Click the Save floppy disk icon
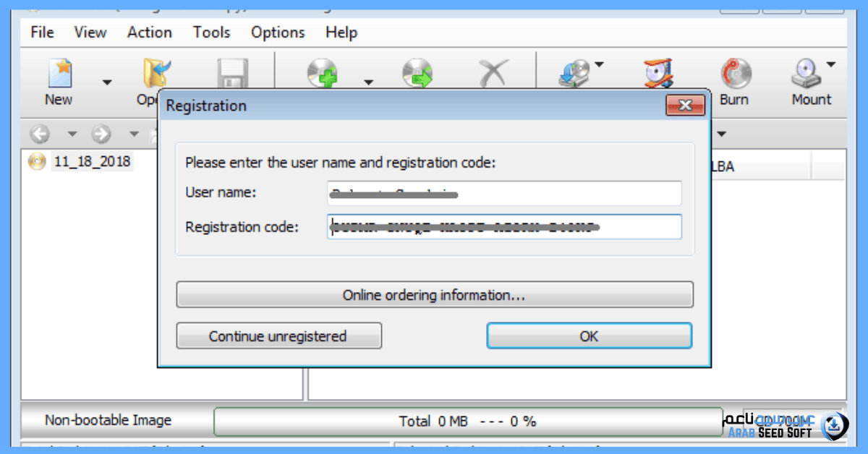This screenshot has width=868, height=454. pyautogui.click(x=233, y=74)
